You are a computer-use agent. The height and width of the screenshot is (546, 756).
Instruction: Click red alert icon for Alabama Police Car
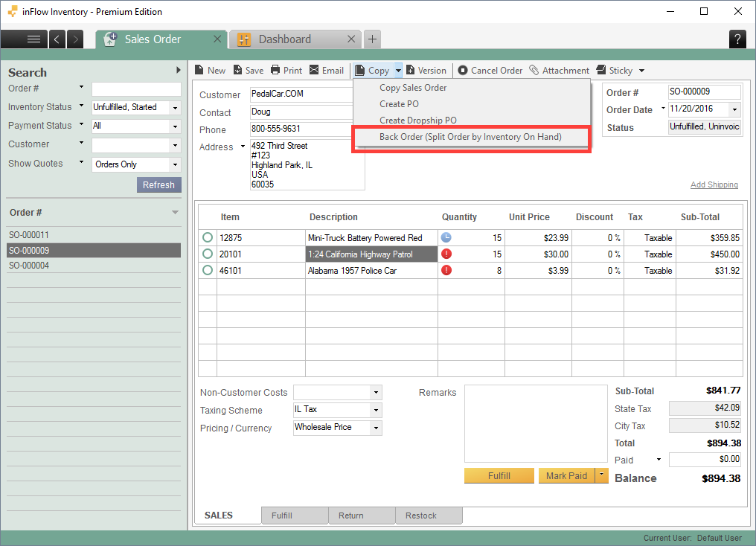[446, 270]
